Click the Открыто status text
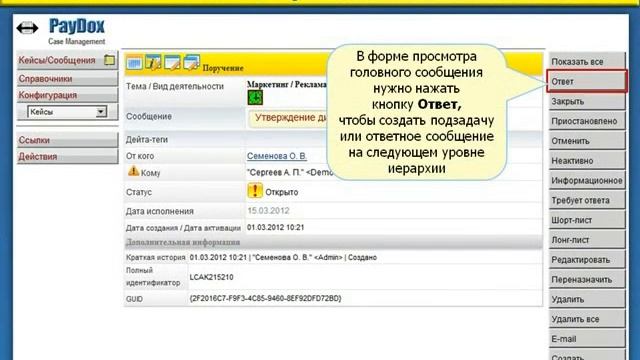Viewport: 640px width, 360px height. 282,192
